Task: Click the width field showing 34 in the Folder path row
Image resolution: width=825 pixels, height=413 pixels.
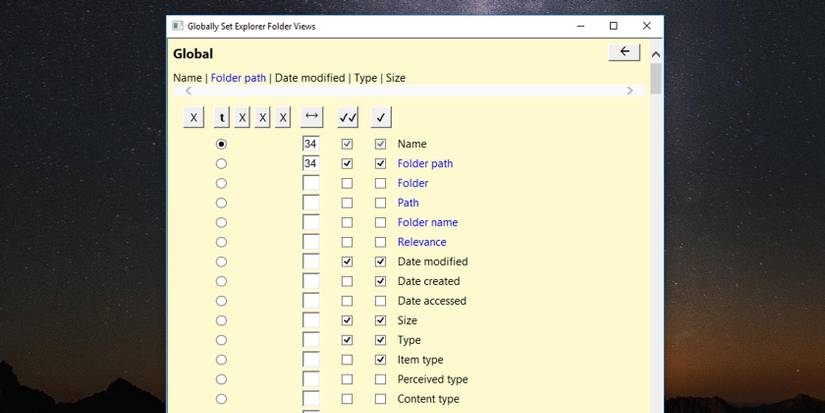Action: coord(311,164)
